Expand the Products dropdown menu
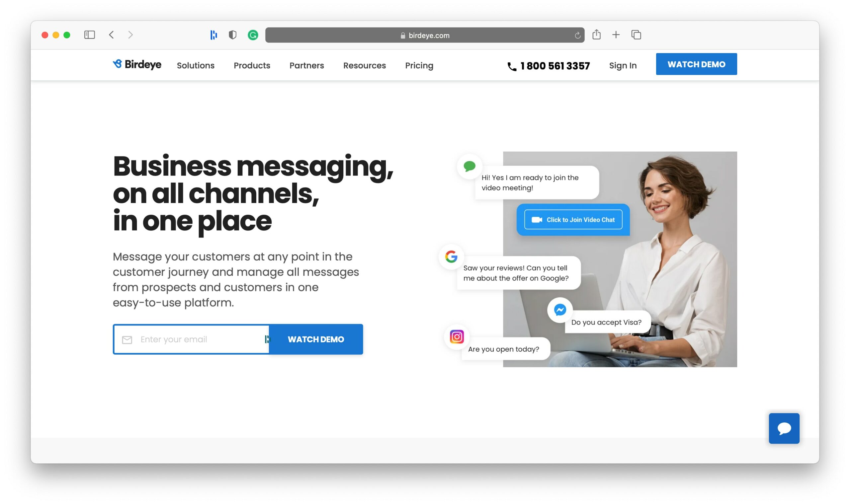 coord(252,65)
